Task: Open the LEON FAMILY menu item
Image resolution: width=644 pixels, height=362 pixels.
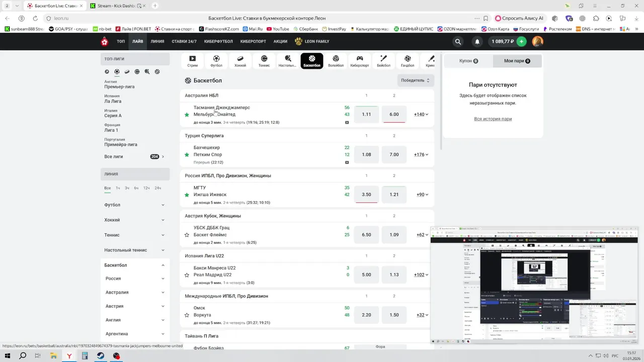Action: tap(312, 42)
